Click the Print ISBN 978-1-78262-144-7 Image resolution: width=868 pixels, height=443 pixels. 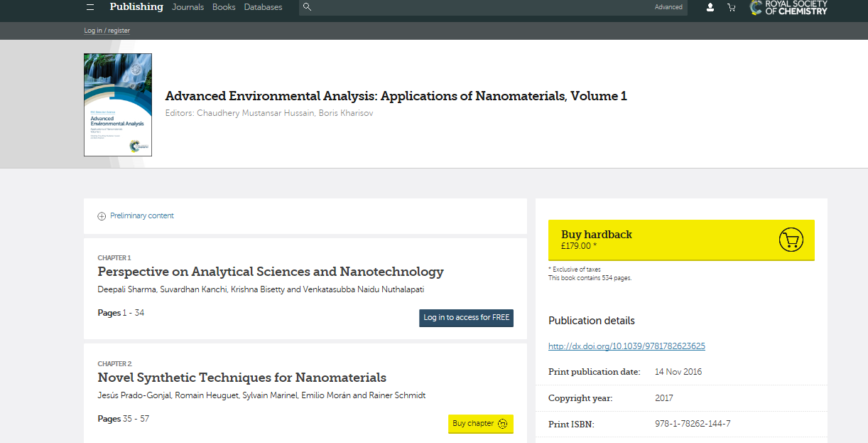click(x=693, y=424)
